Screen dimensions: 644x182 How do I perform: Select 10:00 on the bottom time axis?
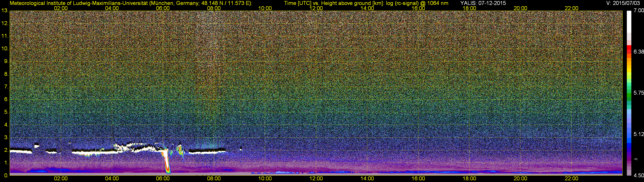point(265,179)
